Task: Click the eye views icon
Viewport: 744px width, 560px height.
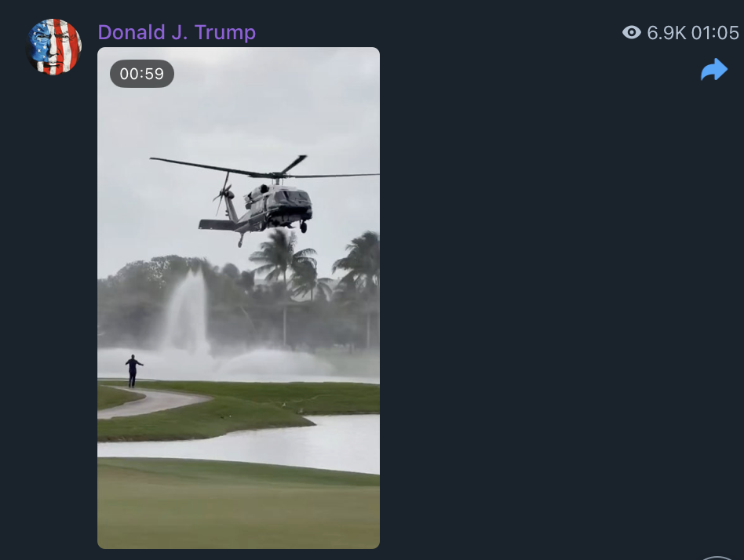Action: pyautogui.click(x=632, y=32)
